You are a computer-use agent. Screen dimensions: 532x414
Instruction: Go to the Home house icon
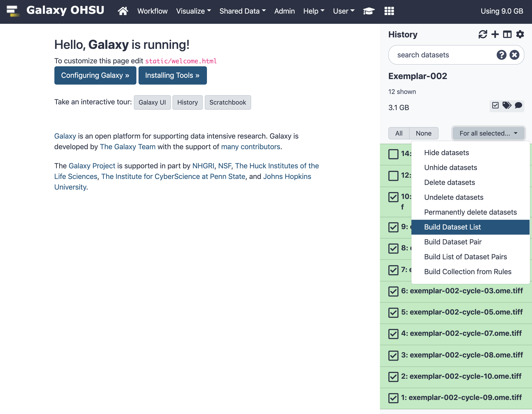[123, 11]
